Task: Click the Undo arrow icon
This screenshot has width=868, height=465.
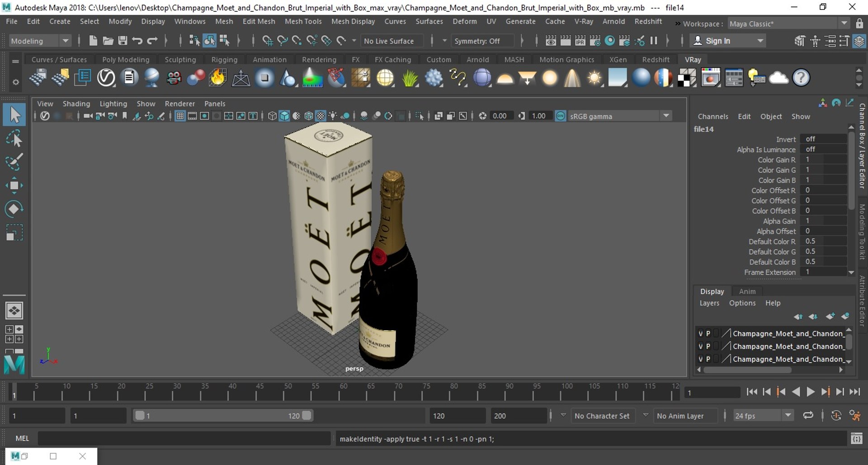Action: 137,41
